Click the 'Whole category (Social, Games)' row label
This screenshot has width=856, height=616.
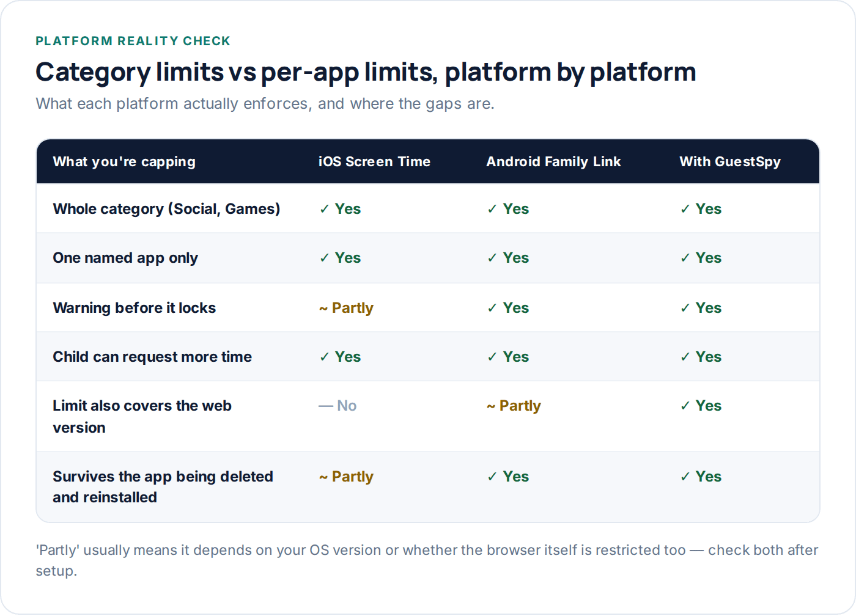tap(166, 209)
